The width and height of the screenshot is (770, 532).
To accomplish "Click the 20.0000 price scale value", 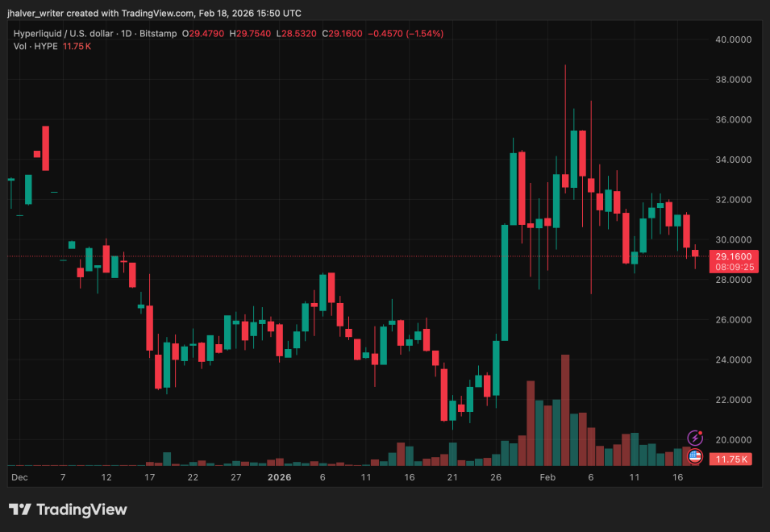I will pyautogui.click(x=732, y=439).
